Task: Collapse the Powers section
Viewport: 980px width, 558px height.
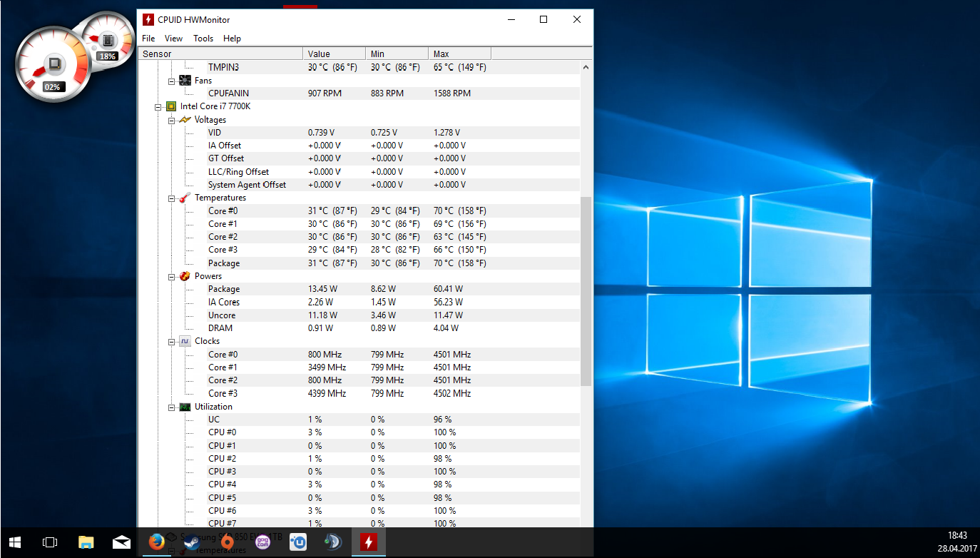Action: (x=172, y=276)
